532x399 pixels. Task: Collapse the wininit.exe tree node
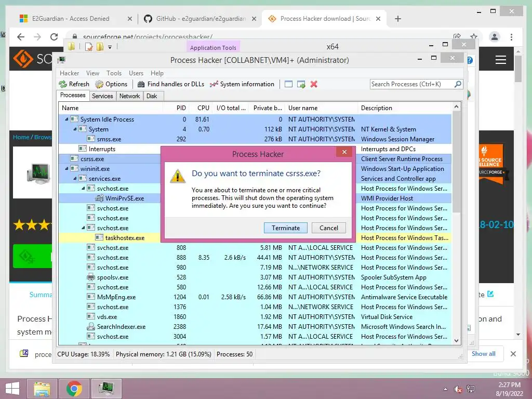pos(66,169)
